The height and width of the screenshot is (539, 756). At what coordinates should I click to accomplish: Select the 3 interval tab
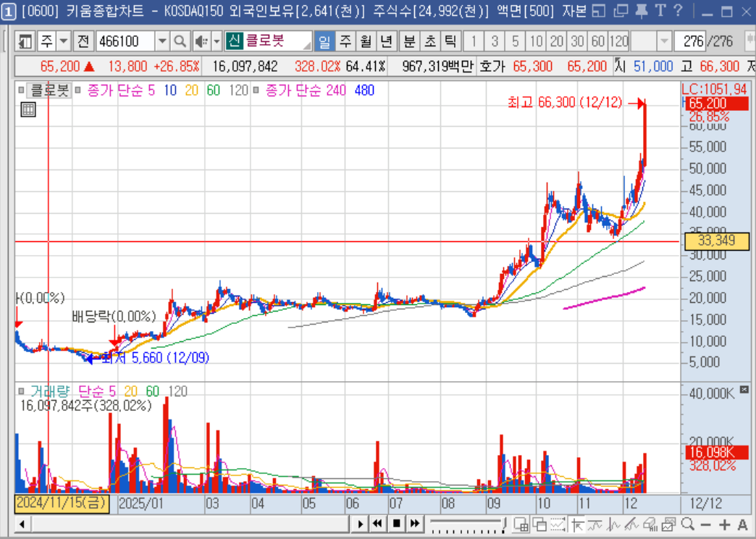click(x=495, y=42)
